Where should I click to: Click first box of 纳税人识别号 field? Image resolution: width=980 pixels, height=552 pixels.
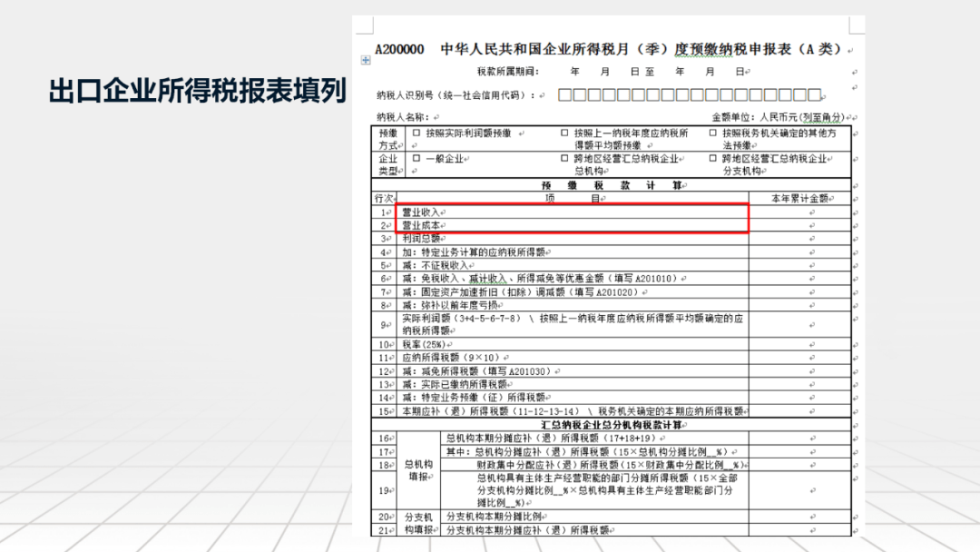pos(564,94)
